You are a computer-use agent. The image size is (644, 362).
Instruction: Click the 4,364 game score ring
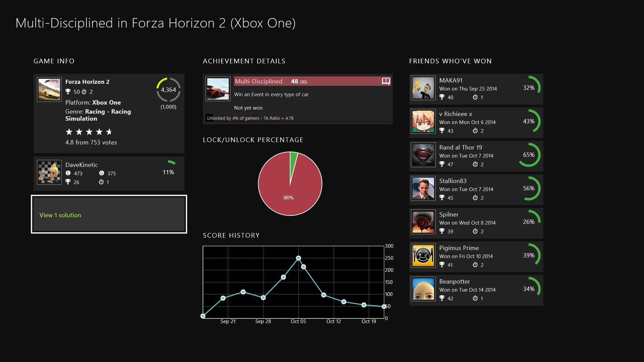[168, 90]
